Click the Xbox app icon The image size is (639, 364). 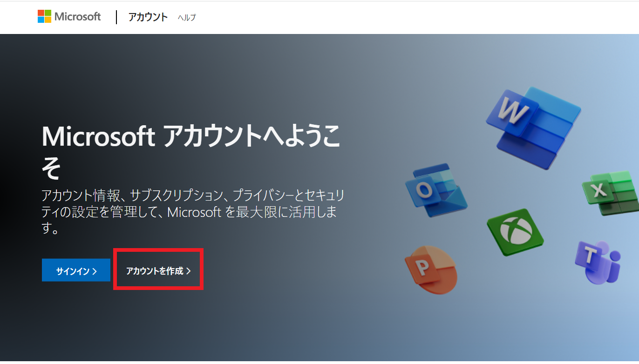[515, 231]
